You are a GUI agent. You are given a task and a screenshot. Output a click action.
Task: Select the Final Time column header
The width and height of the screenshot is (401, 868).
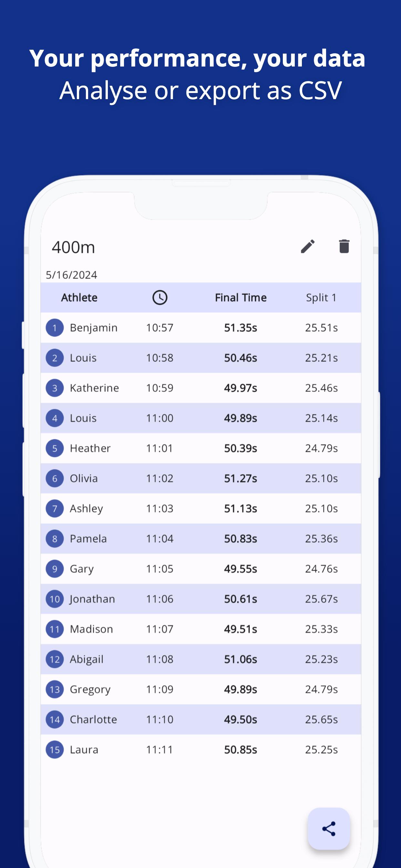click(241, 297)
